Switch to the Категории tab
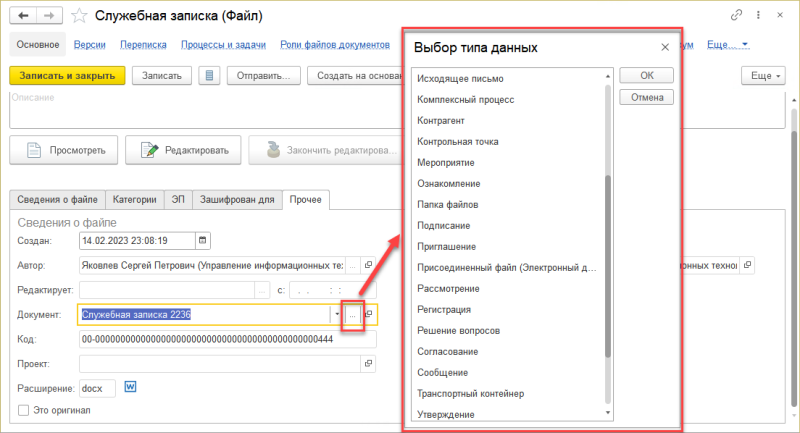The image size is (800, 433). 133,200
